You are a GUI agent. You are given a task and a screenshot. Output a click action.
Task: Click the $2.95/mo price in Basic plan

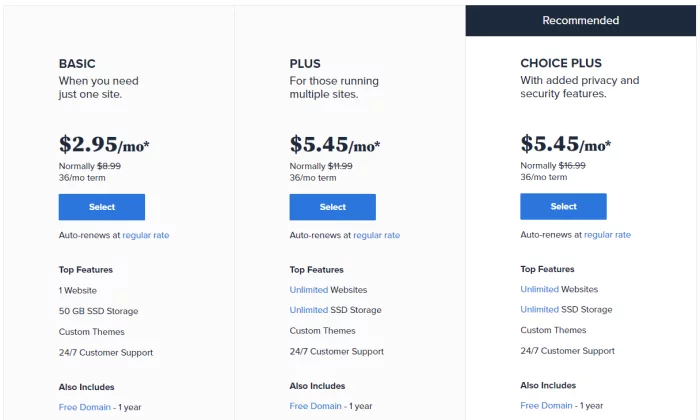[104, 145]
